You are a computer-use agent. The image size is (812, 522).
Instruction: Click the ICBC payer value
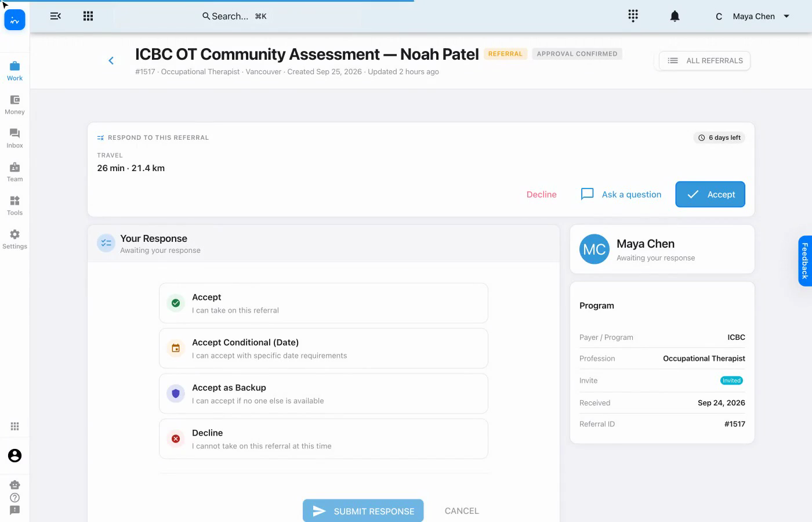[737, 338]
